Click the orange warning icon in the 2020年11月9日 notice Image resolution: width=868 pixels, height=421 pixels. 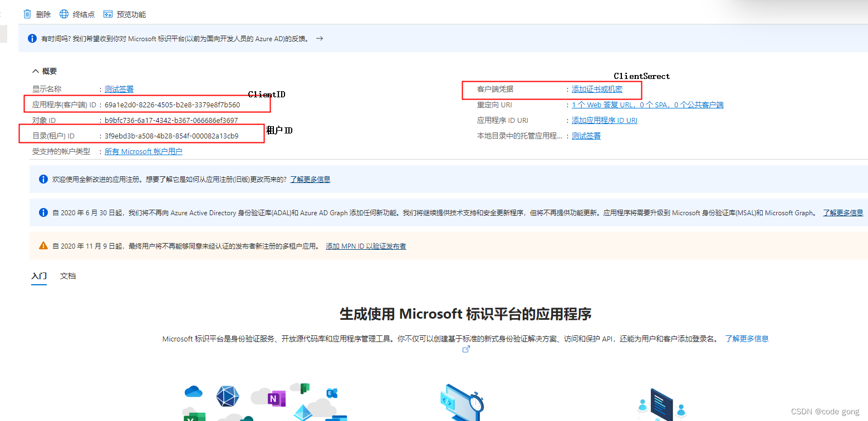coord(43,246)
